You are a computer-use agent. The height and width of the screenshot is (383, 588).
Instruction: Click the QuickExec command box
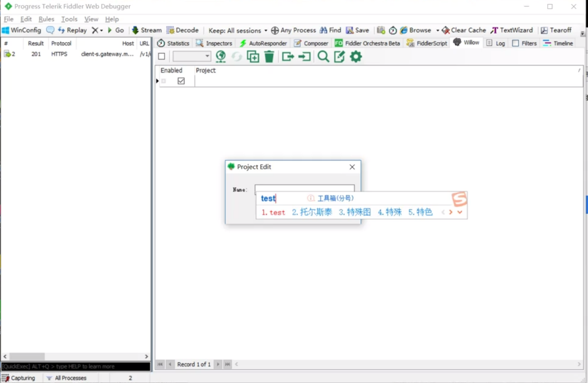coord(76,367)
